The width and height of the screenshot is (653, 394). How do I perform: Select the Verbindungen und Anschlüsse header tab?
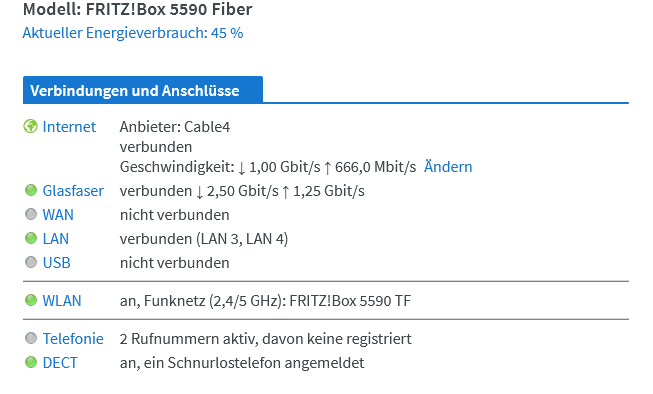(x=143, y=90)
